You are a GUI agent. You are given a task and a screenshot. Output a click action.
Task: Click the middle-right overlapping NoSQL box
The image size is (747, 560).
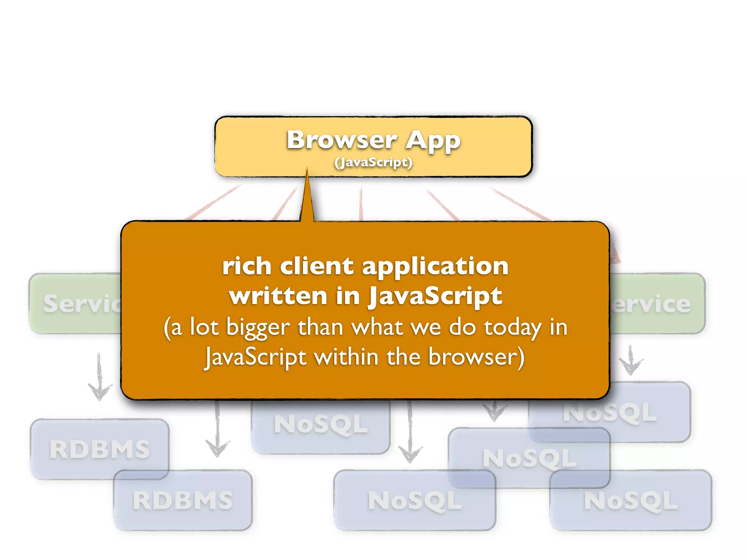pyautogui.click(x=529, y=458)
